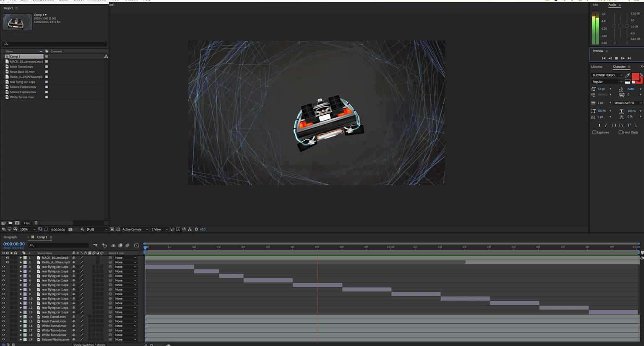Image resolution: width=644 pixels, height=346 pixels.
Task: Expand layer 15 Mesh Tunnel.mov properties
Action: point(21,321)
